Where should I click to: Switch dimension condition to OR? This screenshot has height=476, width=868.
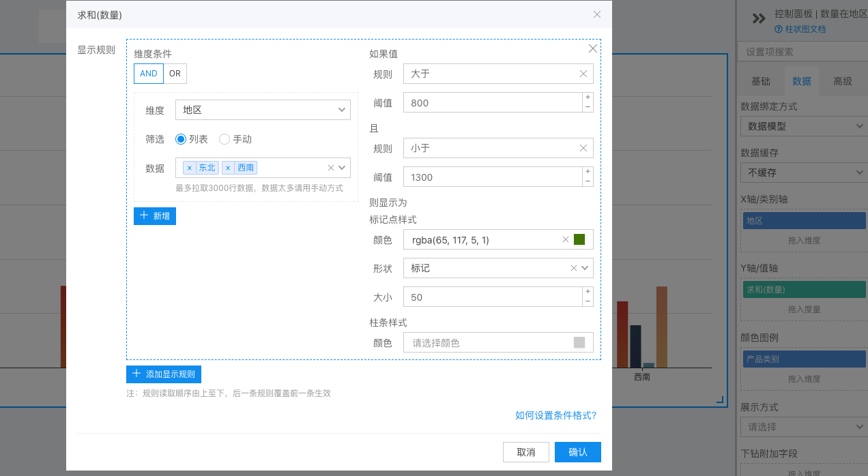(175, 74)
